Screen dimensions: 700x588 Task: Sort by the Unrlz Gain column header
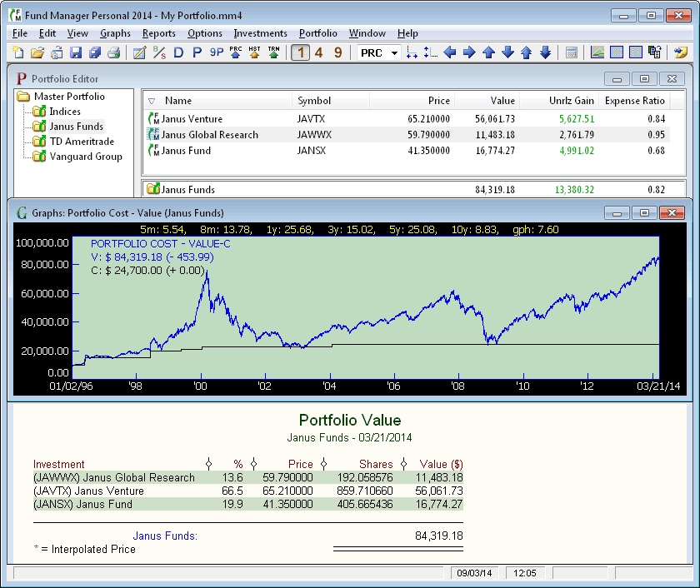coord(559,101)
